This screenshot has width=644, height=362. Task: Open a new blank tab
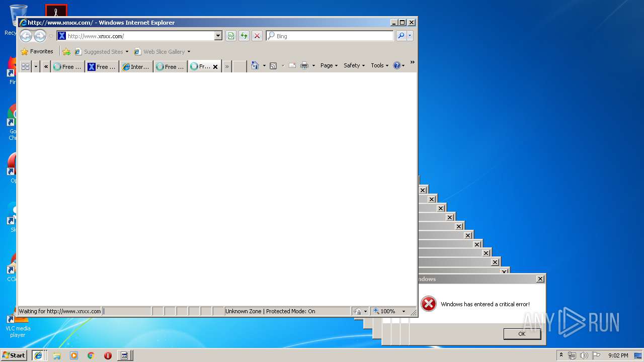tap(239, 66)
